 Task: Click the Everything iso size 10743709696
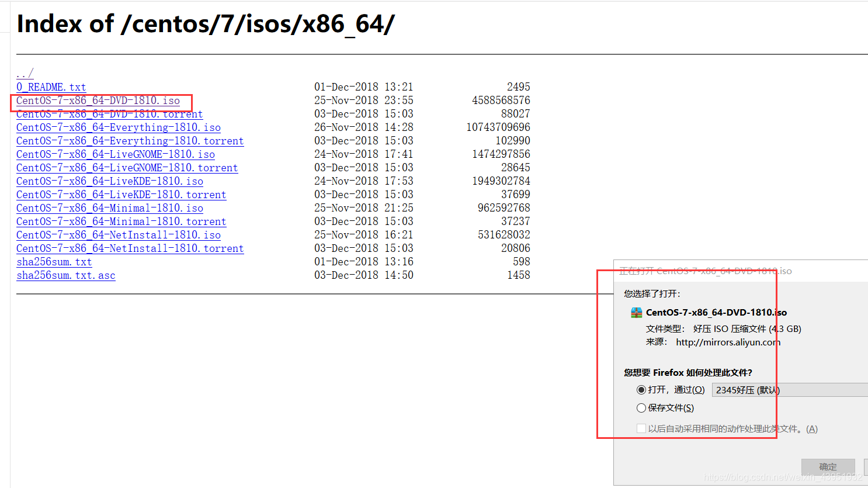[498, 127]
